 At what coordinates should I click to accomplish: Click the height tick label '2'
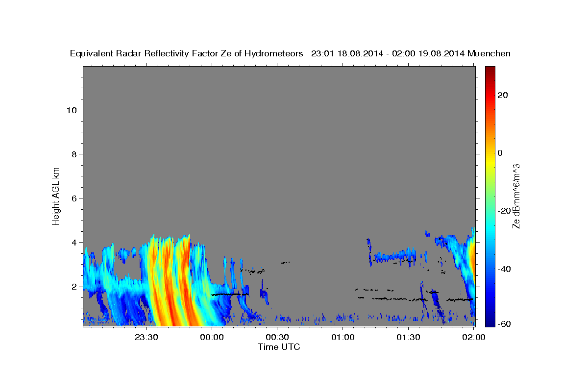pos(74,286)
